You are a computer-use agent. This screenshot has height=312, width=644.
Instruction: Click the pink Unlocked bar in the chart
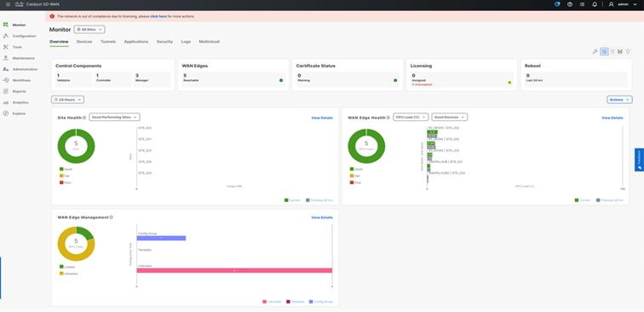coord(234,270)
